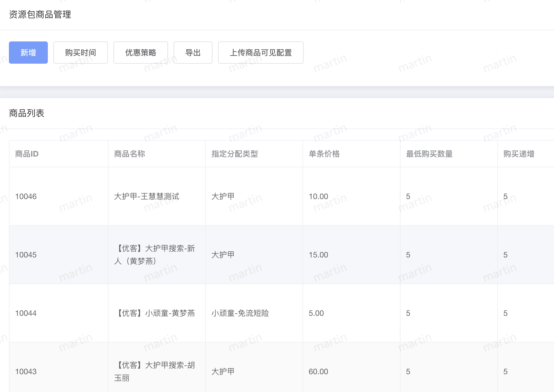
Task: Click the 小顽童-免流短险 type cell
Action: coord(240,313)
